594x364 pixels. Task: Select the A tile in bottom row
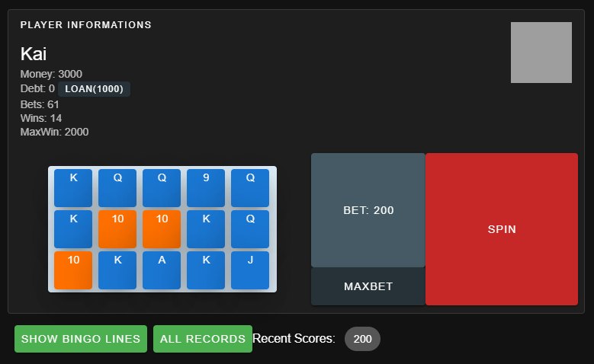162,270
